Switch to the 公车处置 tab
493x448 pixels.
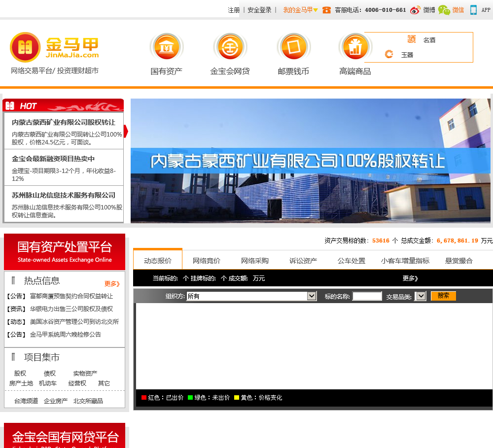click(x=352, y=261)
